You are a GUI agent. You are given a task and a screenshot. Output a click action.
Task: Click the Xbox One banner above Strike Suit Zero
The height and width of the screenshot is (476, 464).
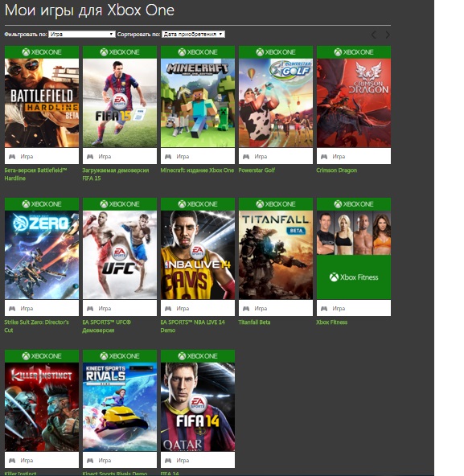(42, 204)
